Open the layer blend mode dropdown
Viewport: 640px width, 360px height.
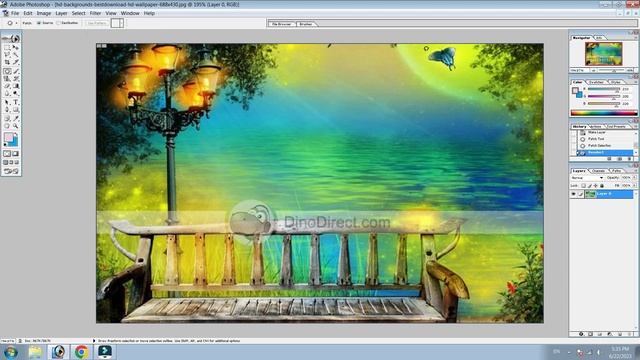(587, 178)
